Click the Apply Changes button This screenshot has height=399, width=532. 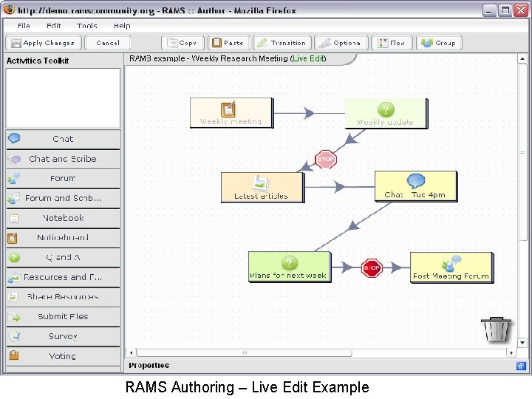[x=44, y=43]
